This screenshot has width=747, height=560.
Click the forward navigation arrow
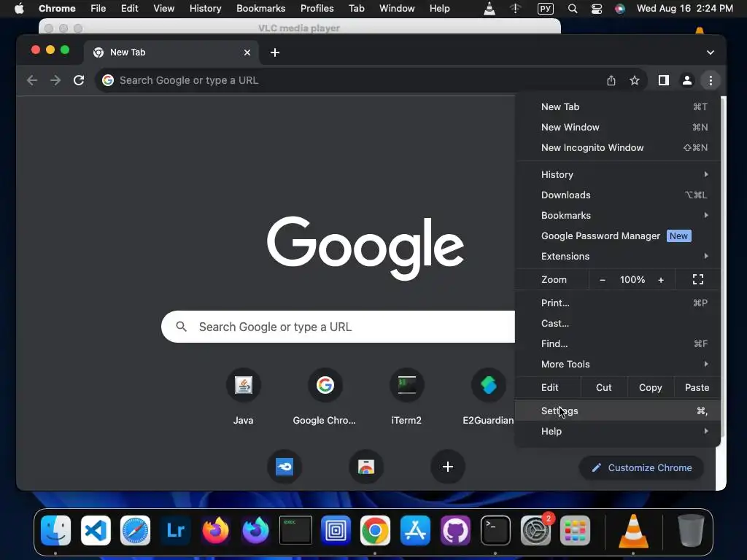point(55,80)
